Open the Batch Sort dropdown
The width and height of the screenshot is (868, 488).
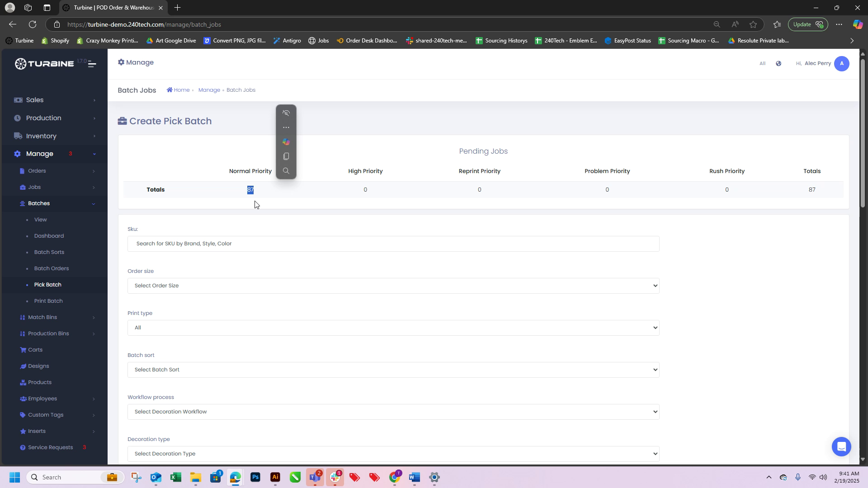393,370
